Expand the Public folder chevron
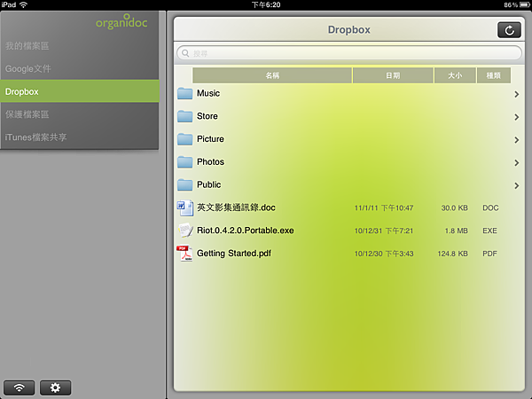 [516, 185]
